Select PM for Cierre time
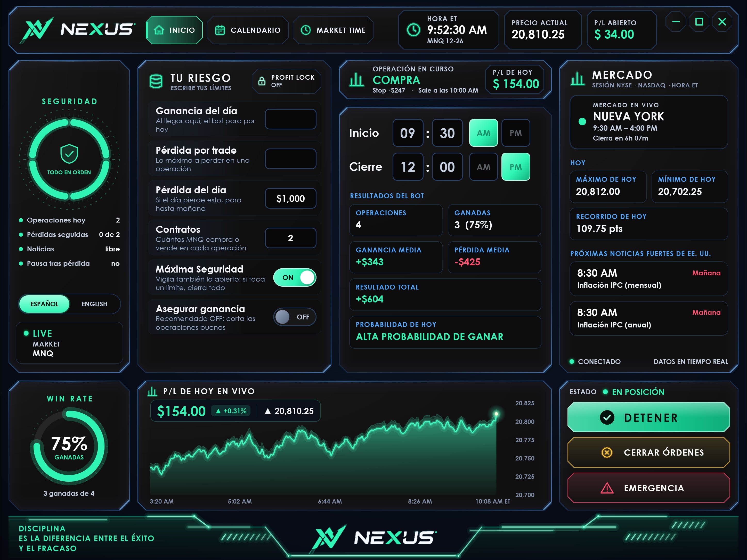Image resolution: width=747 pixels, height=560 pixels. pos(516,167)
